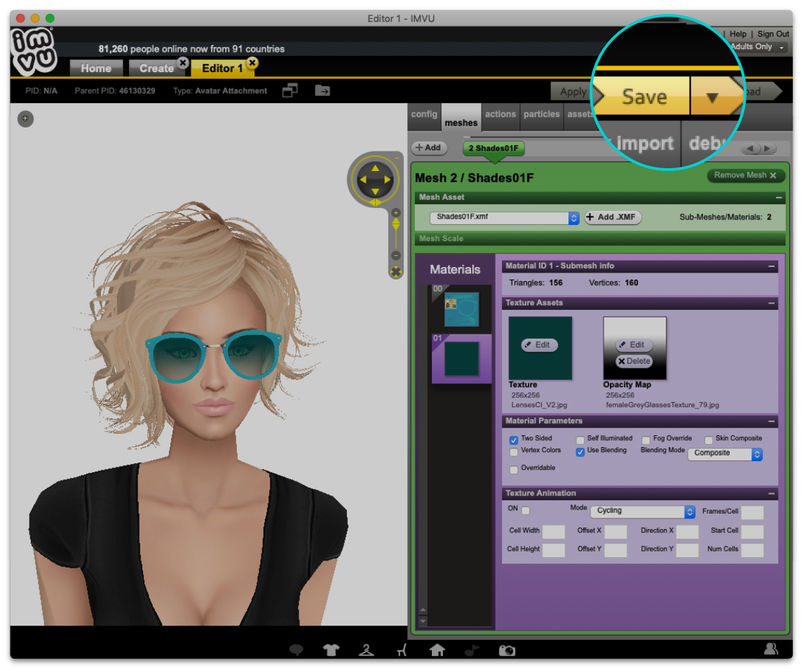The width and height of the screenshot is (804, 672).
Task: Switch to the meshes tab
Action: 461,118
